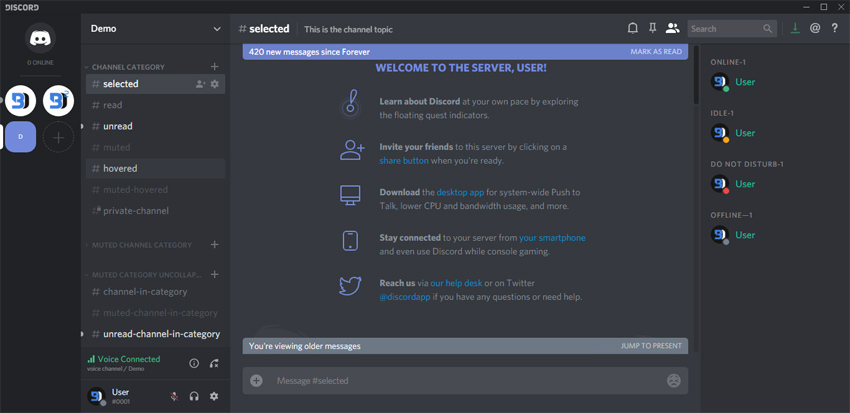The height and width of the screenshot is (413, 850).
Task: Open pinned messages
Action: (x=652, y=29)
